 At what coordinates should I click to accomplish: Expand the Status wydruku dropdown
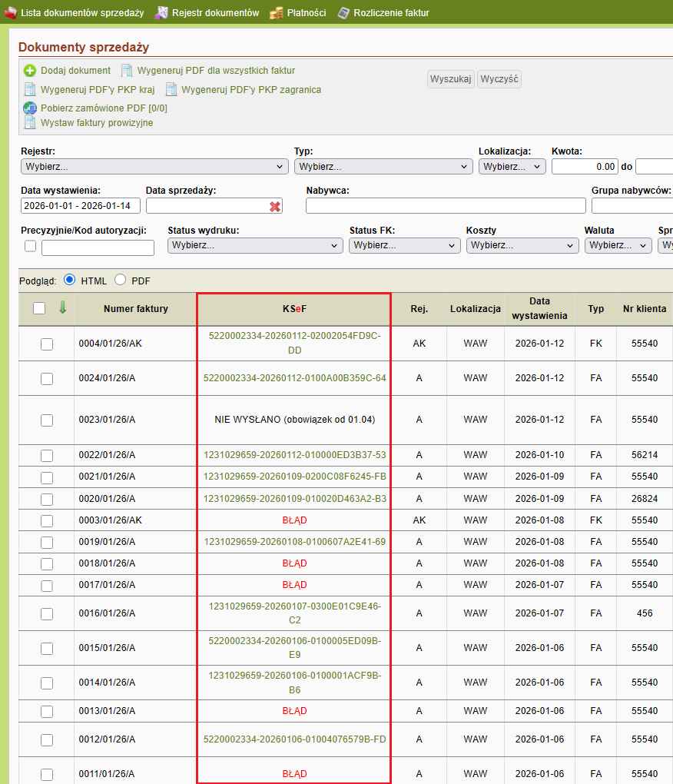pos(255,246)
